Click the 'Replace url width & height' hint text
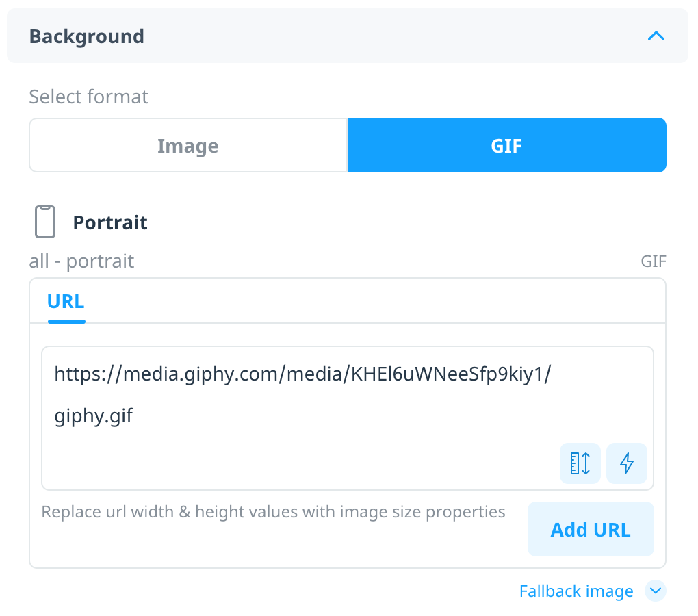 (x=273, y=512)
